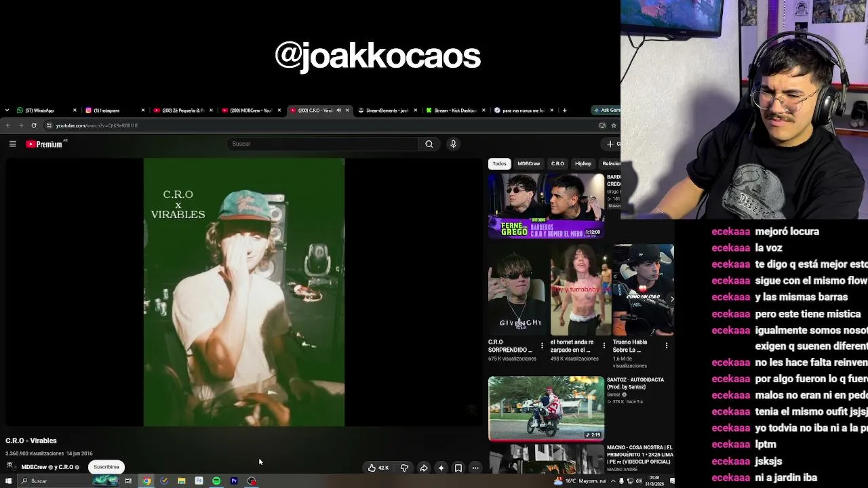The height and width of the screenshot is (488, 868).
Task: Close the WhatsApp tab
Action: click(x=75, y=110)
